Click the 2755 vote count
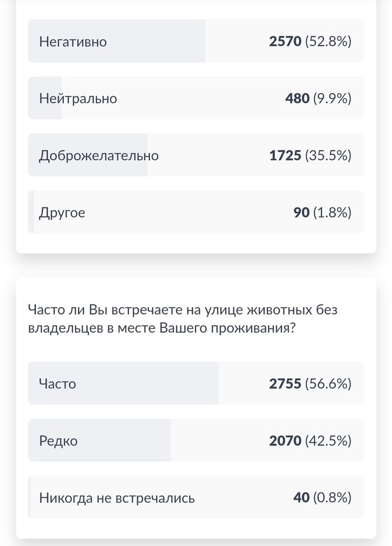Viewport: 392px width, 546px height. (285, 383)
